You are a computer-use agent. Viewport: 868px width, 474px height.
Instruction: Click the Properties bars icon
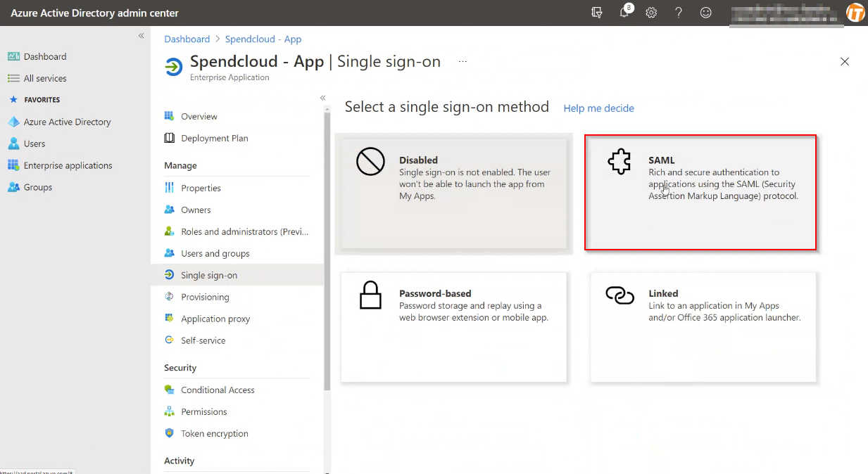pos(169,188)
